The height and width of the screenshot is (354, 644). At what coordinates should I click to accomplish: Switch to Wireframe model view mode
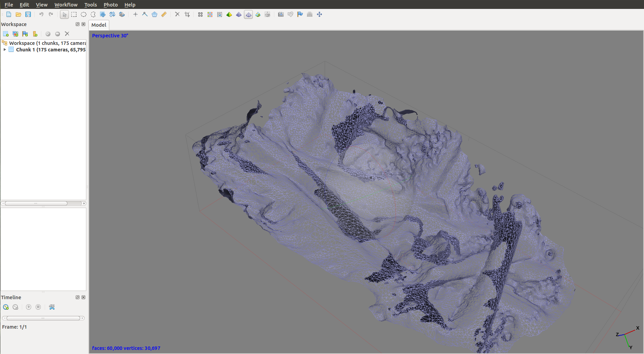coord(248,14)
